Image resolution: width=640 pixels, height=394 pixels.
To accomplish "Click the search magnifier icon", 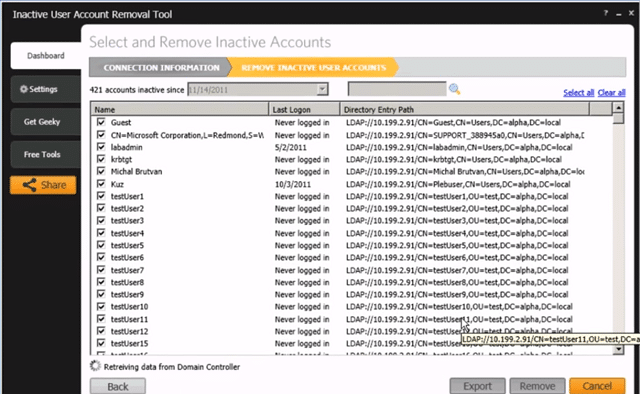I will 454,89.
